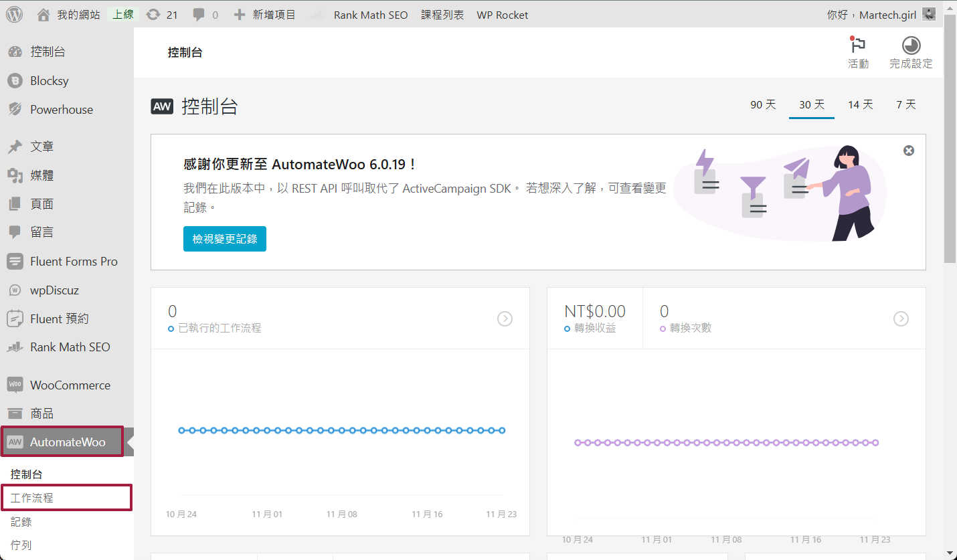957x560 pixels.
Task: Open WooCommerce in the sidebar
Action: [x=70, y=385]
